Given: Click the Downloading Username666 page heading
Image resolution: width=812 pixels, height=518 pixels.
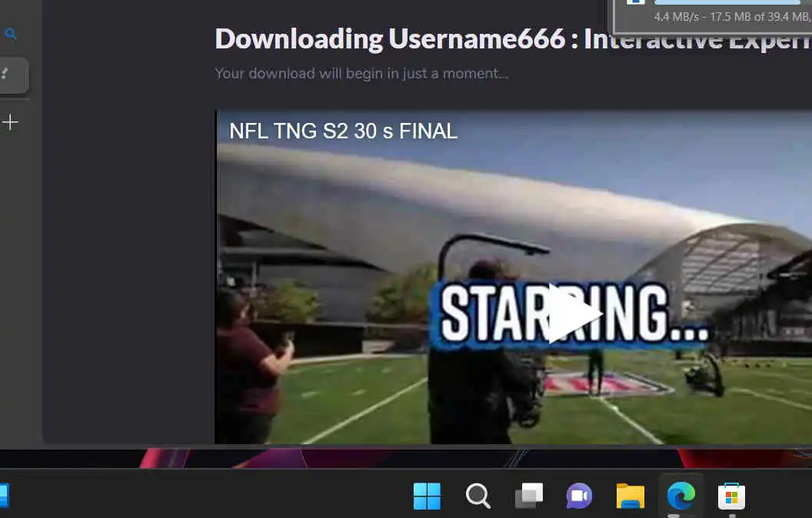Looking at the screenshot, I should coord(513,38).
